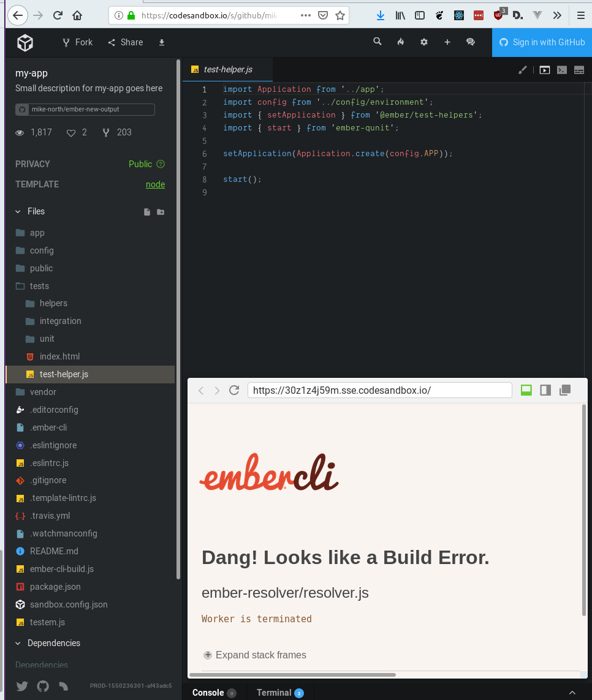Create a new file beside the Files header
Screen dimensions: 592x700
pos(146,211)
